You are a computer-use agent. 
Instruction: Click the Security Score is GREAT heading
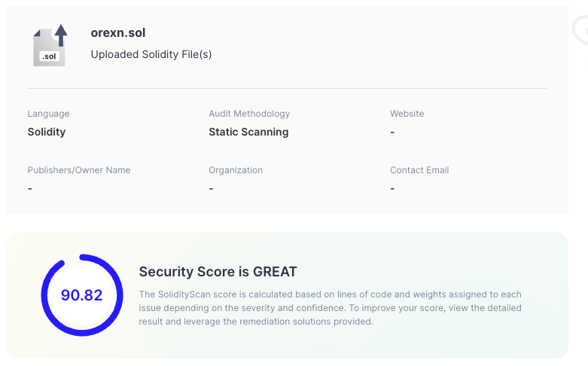click(218, 272)
